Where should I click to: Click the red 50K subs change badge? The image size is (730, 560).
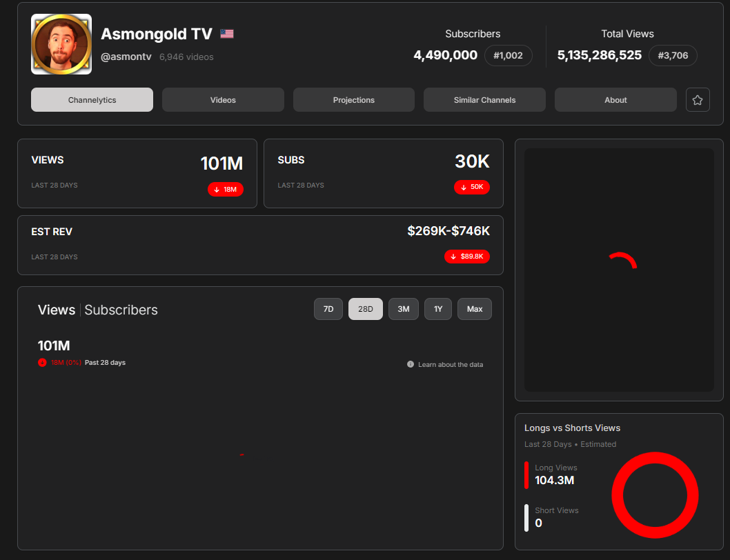coord(472,187)
